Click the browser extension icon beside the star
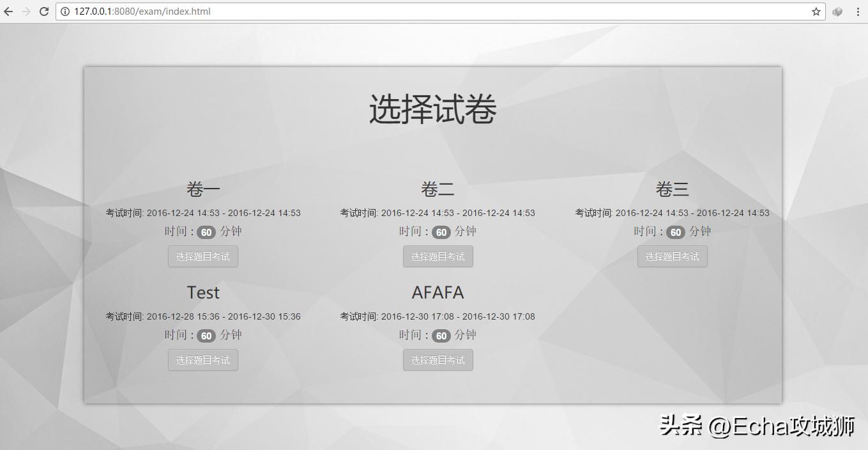Screen dimensions: 868x450 click(837, 11)
